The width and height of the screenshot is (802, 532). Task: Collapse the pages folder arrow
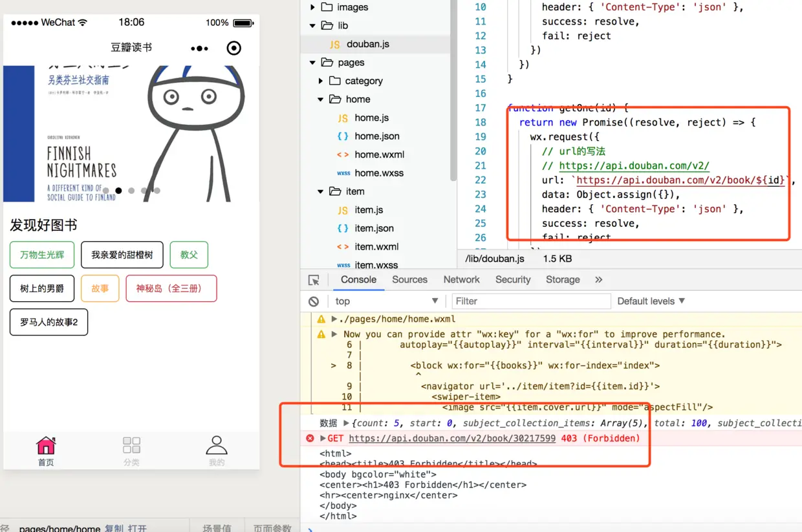tap(312, 63)
